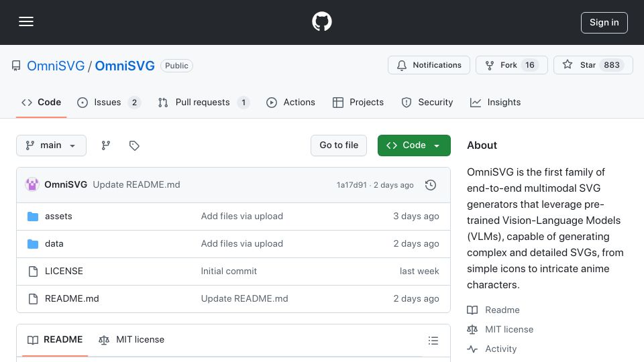Click the Sign in button
644x362 pixels.
[x=604, y=23]
